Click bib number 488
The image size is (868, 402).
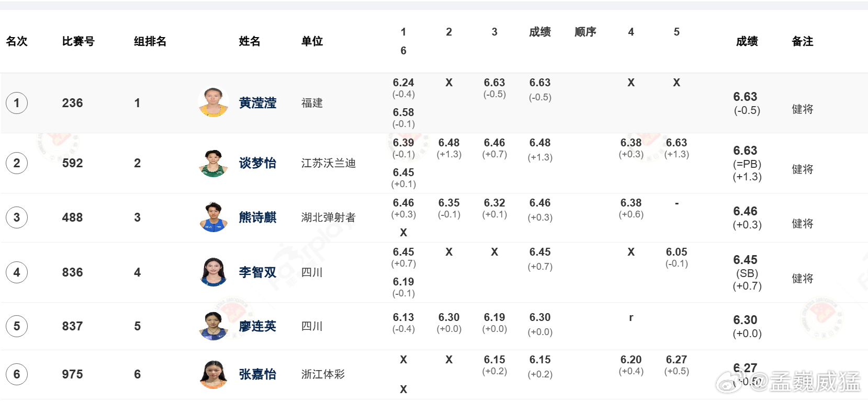pos(72,217)
